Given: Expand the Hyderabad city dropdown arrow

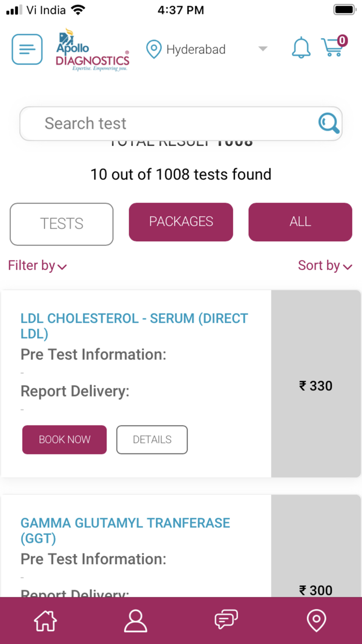Looking at the screenshot, I should 263,49.
